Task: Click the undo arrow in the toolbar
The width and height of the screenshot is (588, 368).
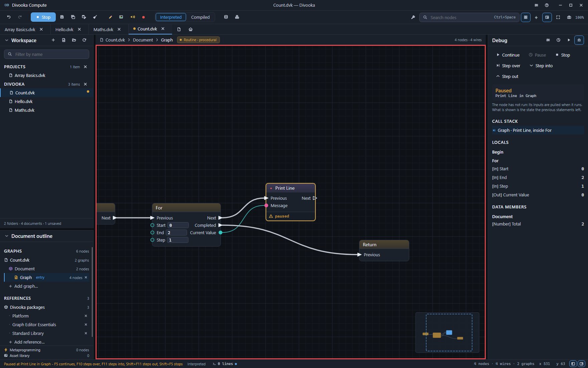Action: [x=9, y=17]
